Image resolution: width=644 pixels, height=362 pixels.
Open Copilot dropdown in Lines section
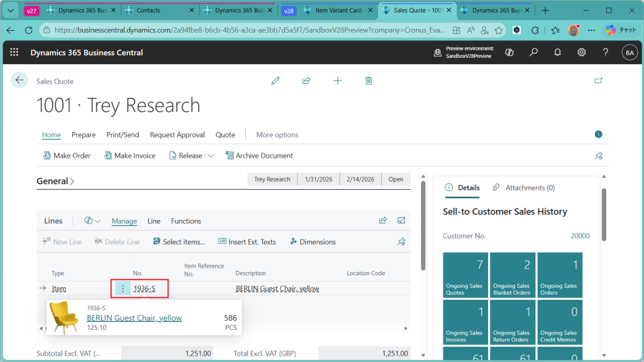click(x=92, y=221)
